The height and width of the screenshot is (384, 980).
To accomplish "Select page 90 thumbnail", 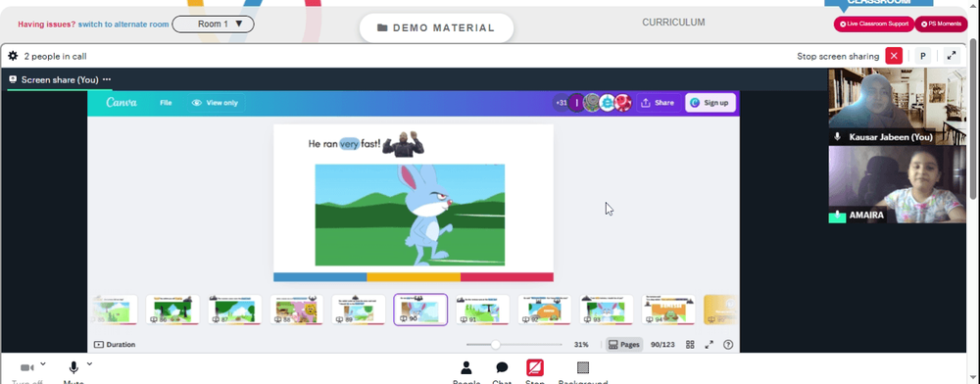I will [420, 310].
